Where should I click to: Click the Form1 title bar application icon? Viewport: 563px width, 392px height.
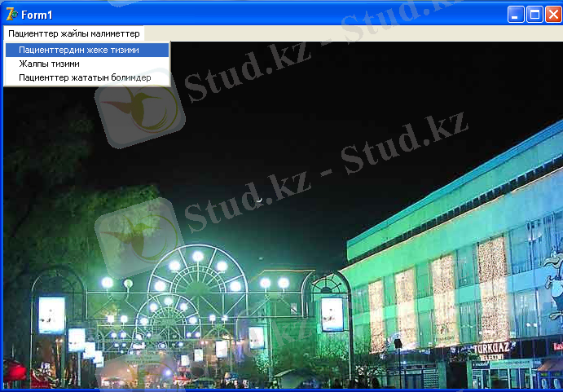pyautogui.click(x=12, y=15)
